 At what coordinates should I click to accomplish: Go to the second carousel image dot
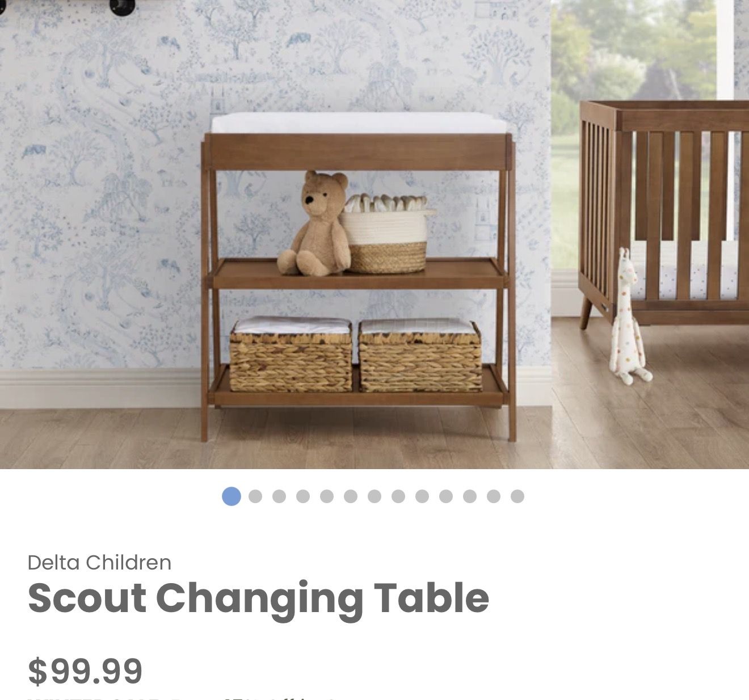click(255, 496)
